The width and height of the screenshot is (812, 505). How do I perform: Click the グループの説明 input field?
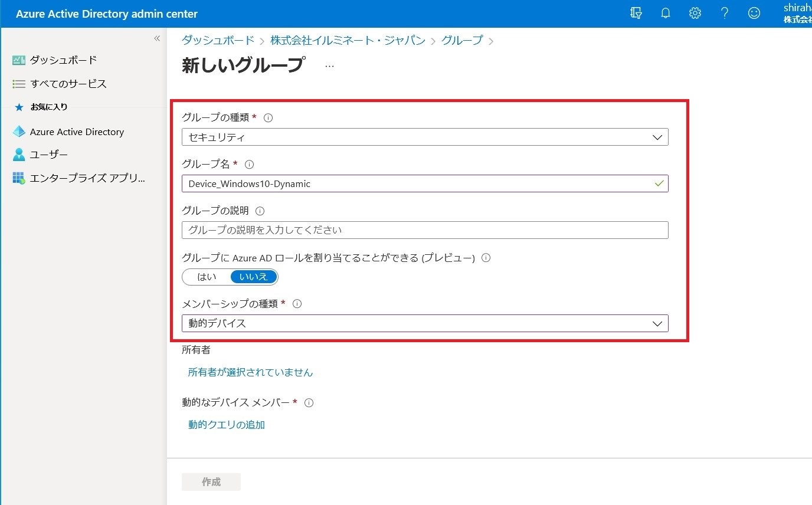point(425,229)
